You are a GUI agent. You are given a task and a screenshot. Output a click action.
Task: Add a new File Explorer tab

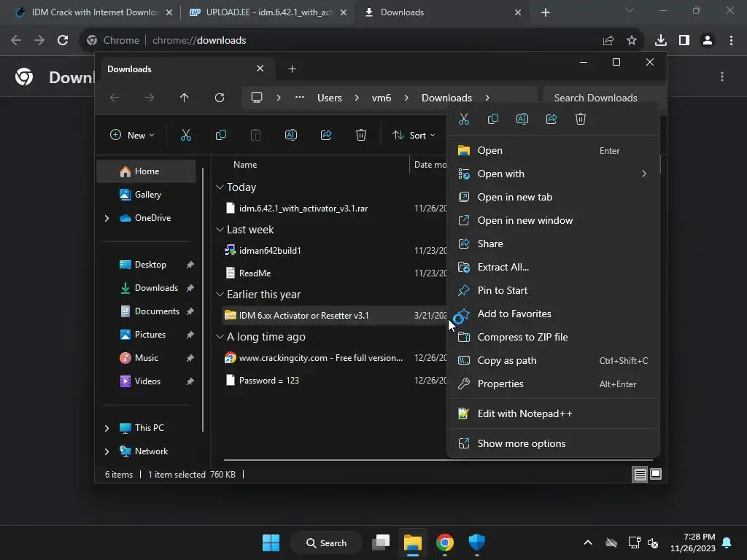292,69
